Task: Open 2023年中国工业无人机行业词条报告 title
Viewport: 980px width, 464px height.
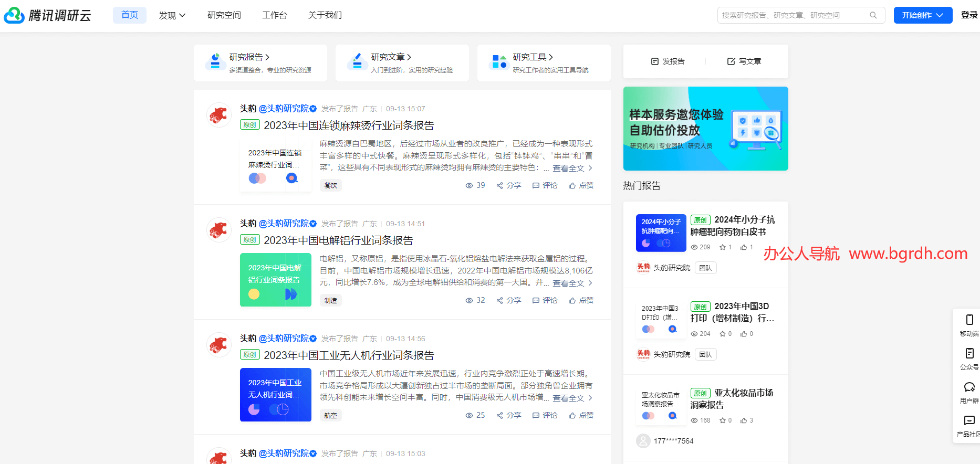Action: tap(349, 355)
